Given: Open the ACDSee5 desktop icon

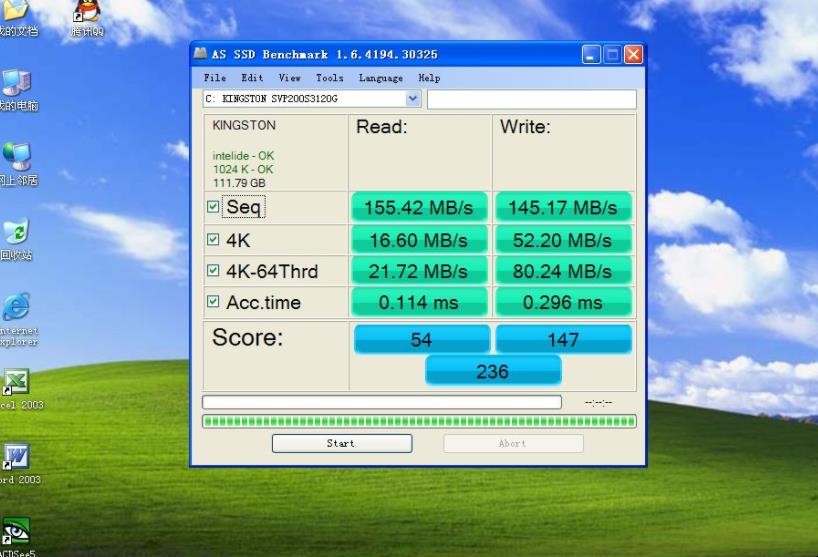Looking at the screenshot, I should click(16, 533).
